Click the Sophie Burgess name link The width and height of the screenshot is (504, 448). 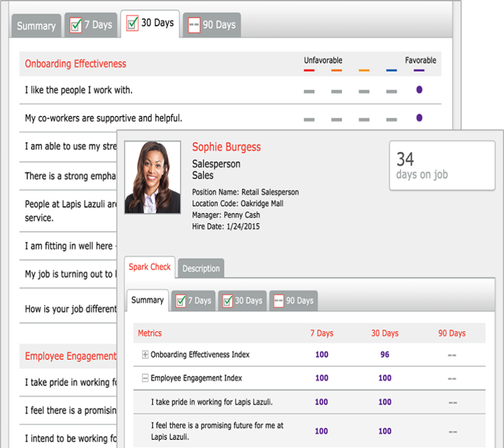click(x=226, y=147)
